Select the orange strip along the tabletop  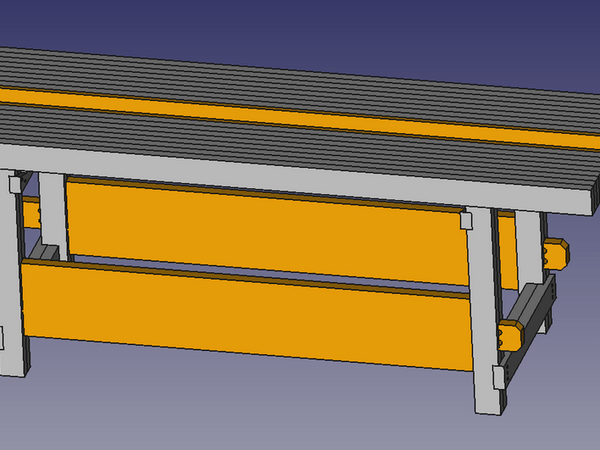[300, 119]
